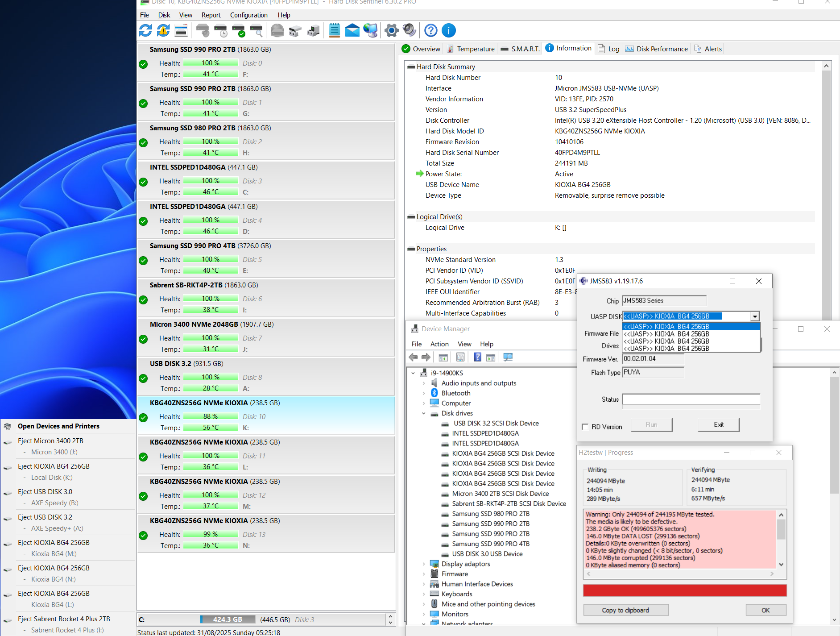Click the notepad report toolbar icon
840x636 pixels.
pos(334,30)
